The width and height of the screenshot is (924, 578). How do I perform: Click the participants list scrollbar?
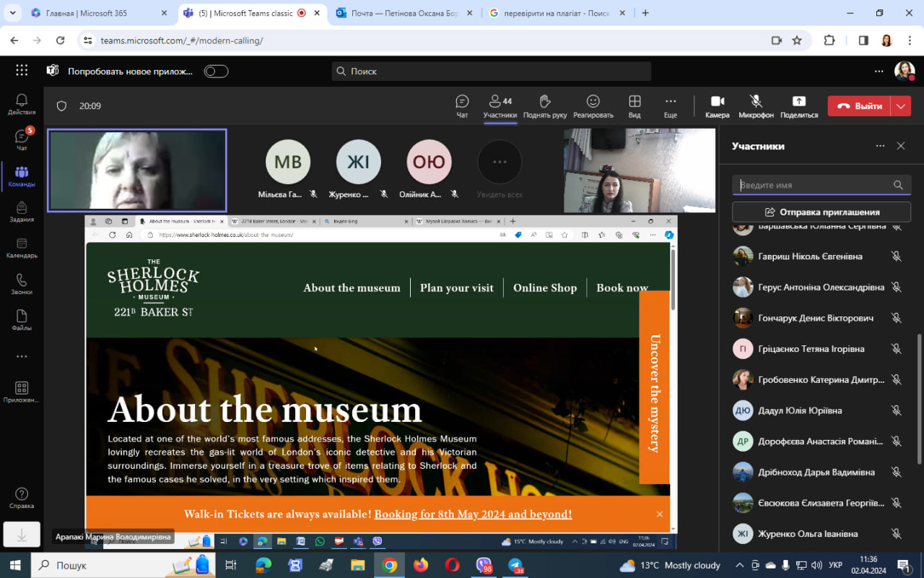(x=919, y=399)
